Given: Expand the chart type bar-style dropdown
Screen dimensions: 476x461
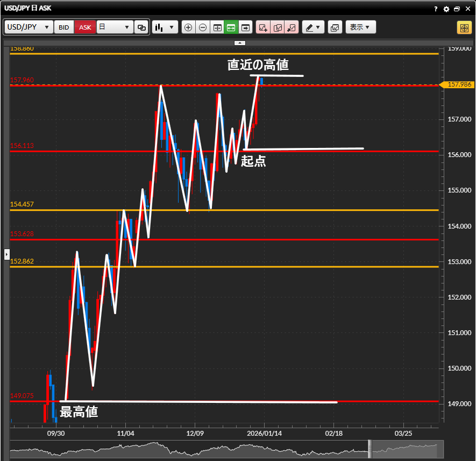Looking at the screenshot, I should pyautogui.click(x=165, y=27).
